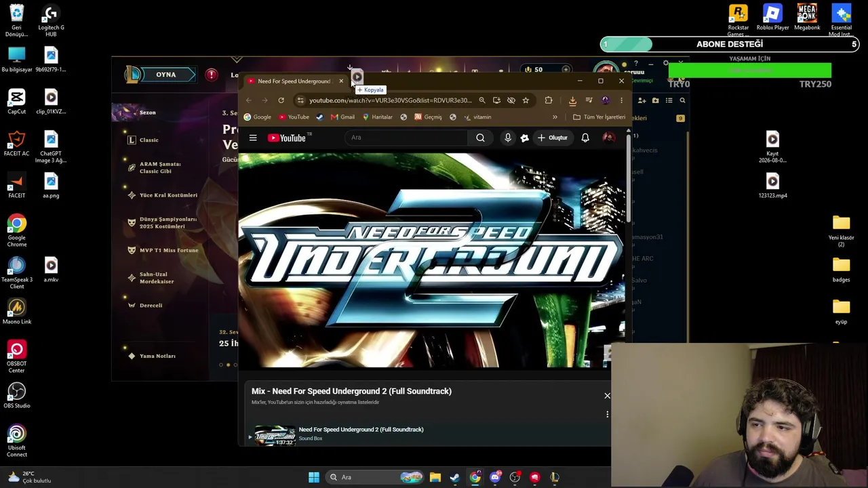The height and width of the screenshot is (488, 868).
Task: Open the Kayıt video file on desktop
Action: tap(772, 148)
